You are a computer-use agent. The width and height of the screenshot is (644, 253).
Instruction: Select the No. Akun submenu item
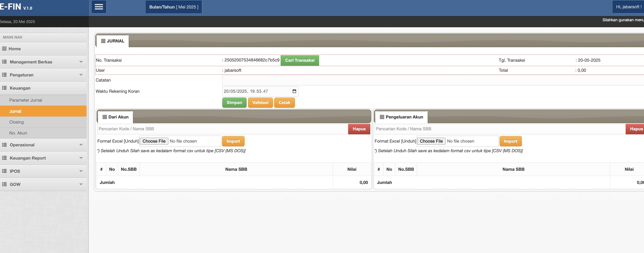(x=18, y=133)
